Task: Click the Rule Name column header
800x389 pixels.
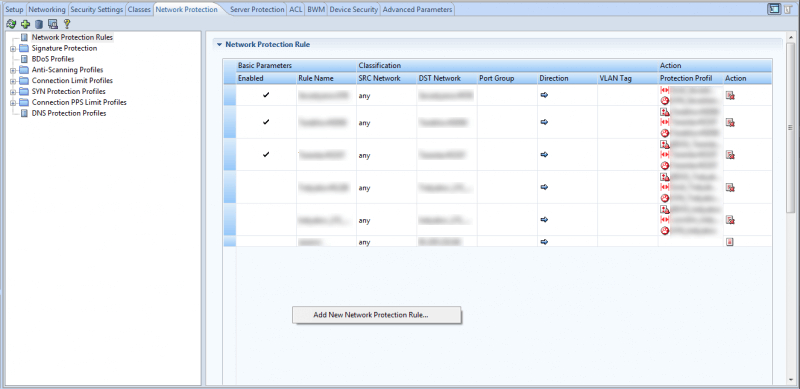Action: 326,79
